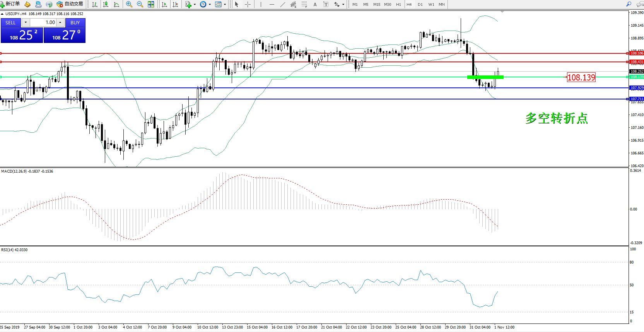The image size is (644, 332).
Task: Click the tile windows icon
Action: (x=151, y=4)
